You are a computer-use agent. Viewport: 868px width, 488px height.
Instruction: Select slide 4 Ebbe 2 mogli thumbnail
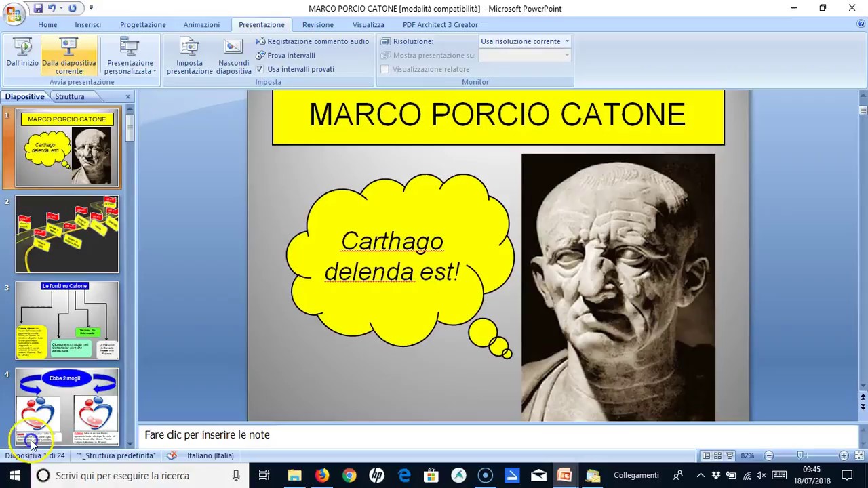(67, 407)
